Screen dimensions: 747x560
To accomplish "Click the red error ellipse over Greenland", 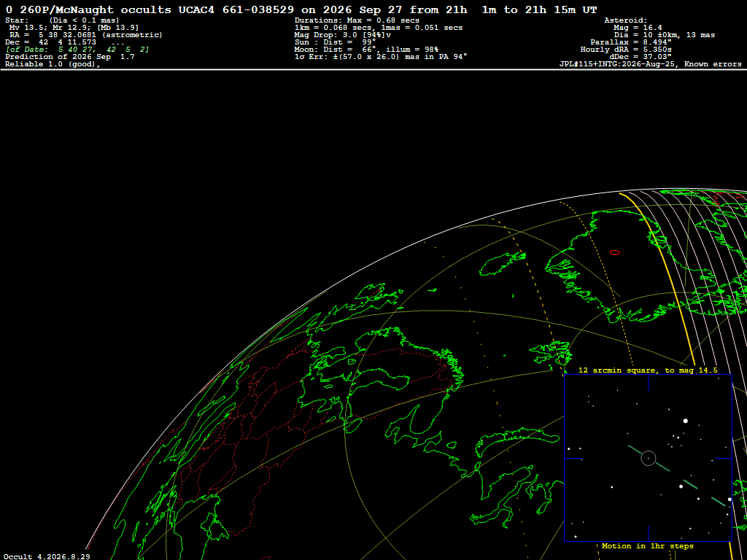I will [614, 252].
